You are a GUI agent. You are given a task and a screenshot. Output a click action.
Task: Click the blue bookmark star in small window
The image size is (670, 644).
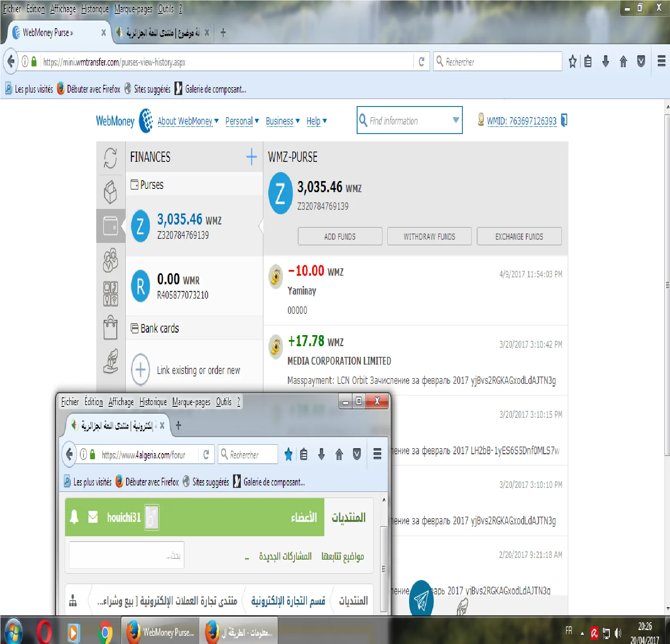click(288, 454)
